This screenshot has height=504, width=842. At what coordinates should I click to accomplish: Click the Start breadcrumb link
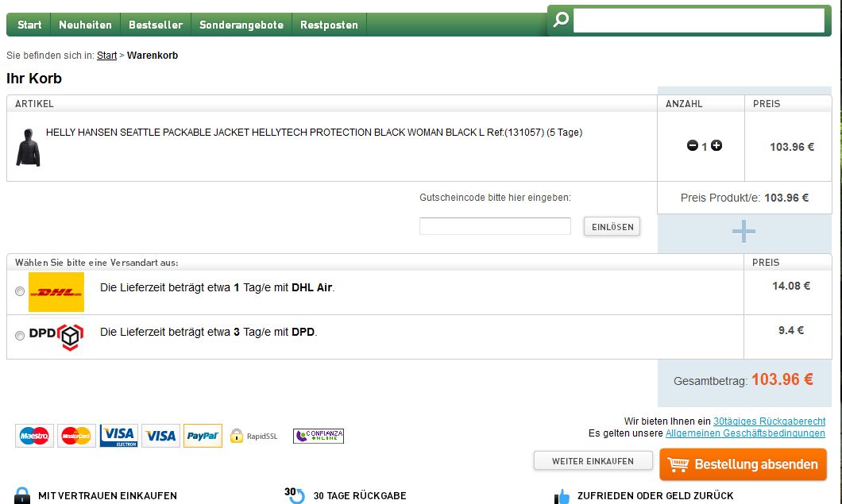[x=107, y=56]
